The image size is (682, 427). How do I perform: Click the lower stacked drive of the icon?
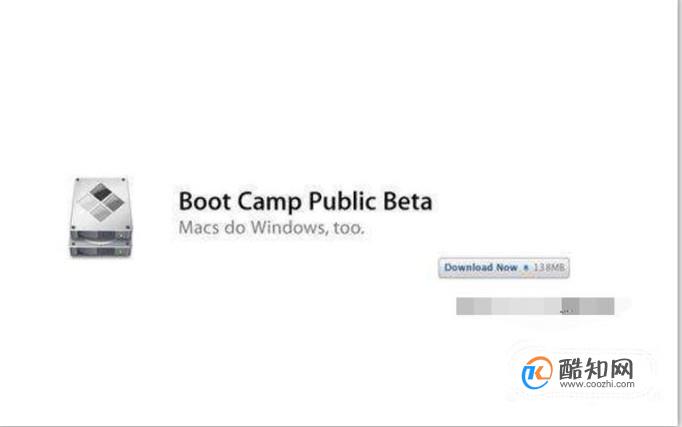(x=100, y=250)
